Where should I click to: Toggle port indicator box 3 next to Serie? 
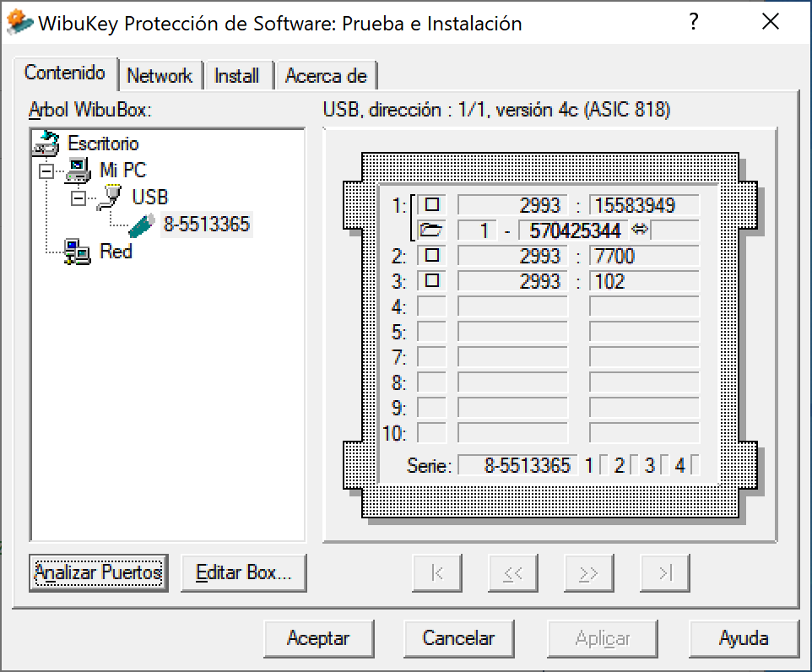(665, 465)
